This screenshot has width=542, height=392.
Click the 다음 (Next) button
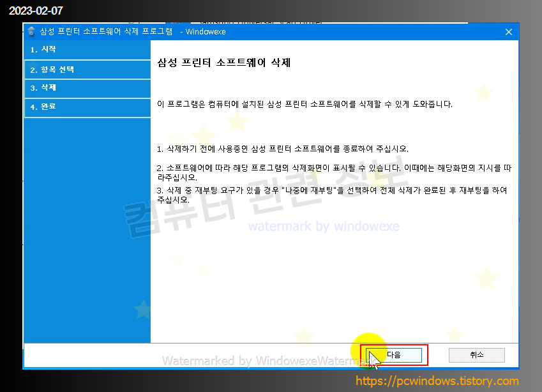(x=394, y=355)
